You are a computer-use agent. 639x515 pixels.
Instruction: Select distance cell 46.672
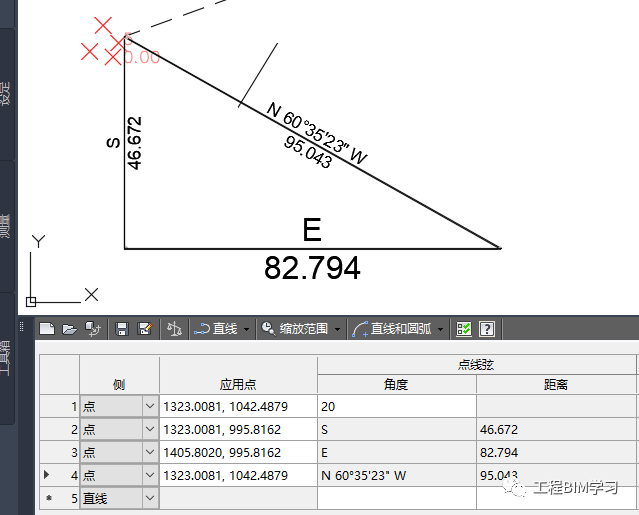click(x=556, y=429)
